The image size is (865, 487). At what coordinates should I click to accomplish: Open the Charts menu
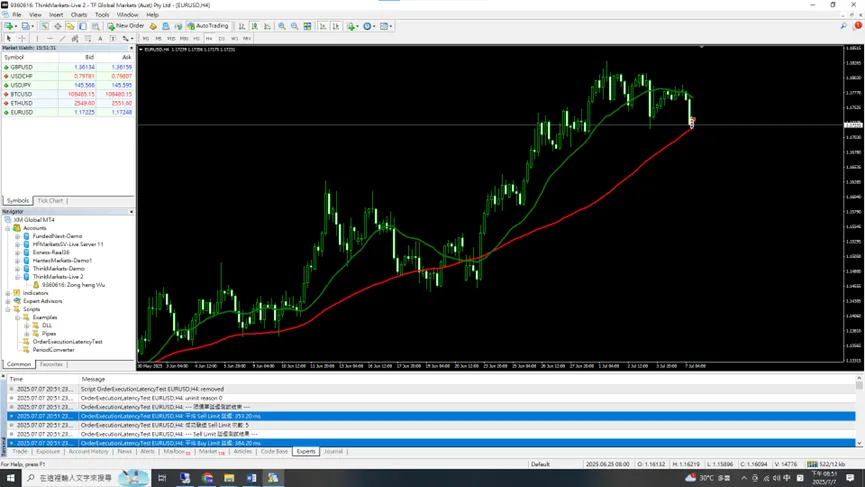coord(79,15)
